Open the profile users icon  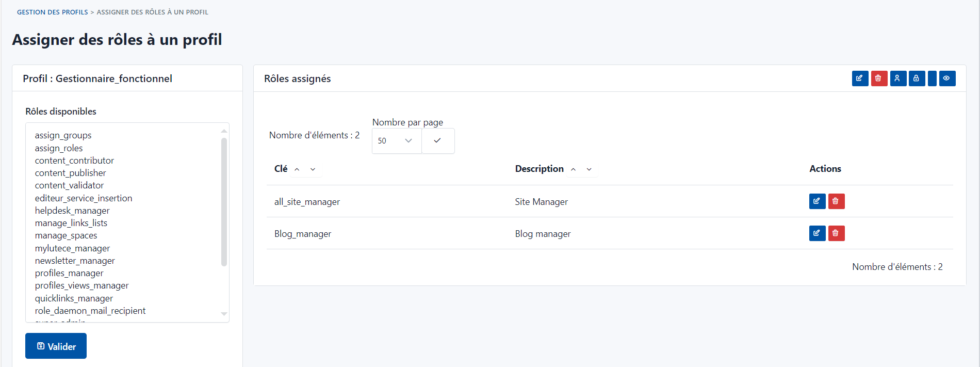tap(898, 78)
